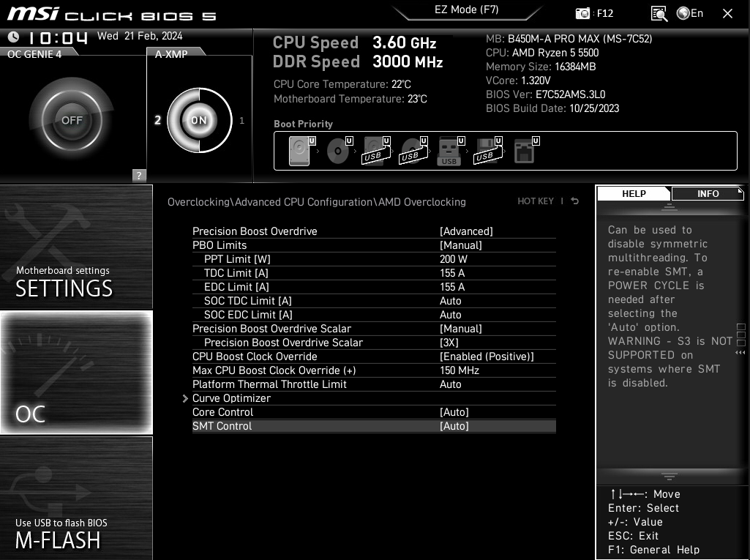Click the chevron arrow beside Curve Optimizer

point(185,398)
